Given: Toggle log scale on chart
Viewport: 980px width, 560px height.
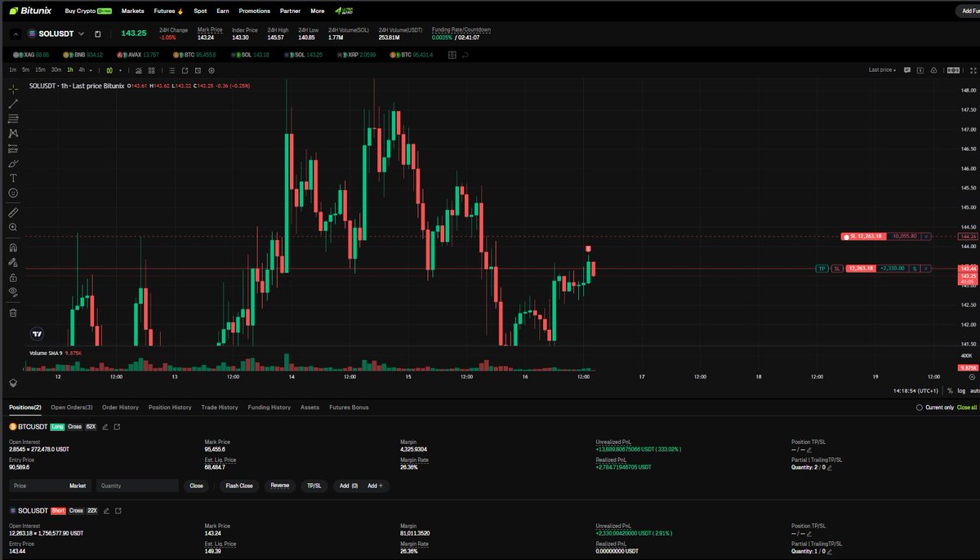Looking at the screenshot, I should [960, 392].
